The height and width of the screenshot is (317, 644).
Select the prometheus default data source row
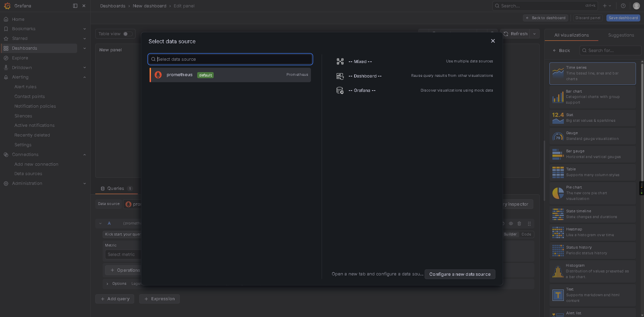coord(230,75)
